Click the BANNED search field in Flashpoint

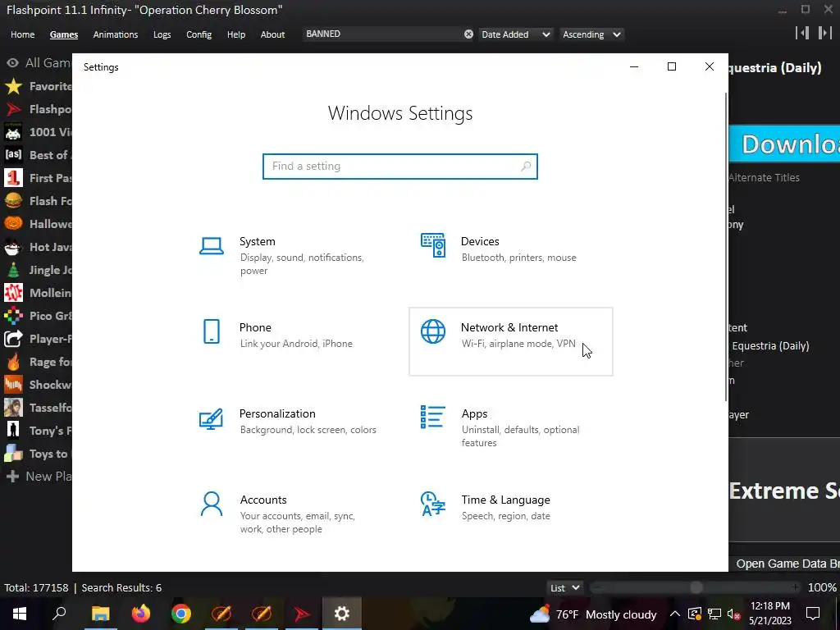tap(382, 34)
